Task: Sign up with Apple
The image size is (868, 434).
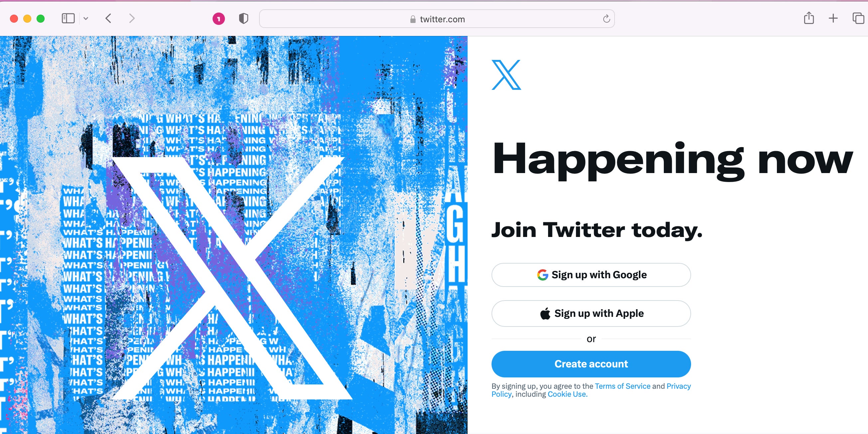Action: tap(591, 313)
